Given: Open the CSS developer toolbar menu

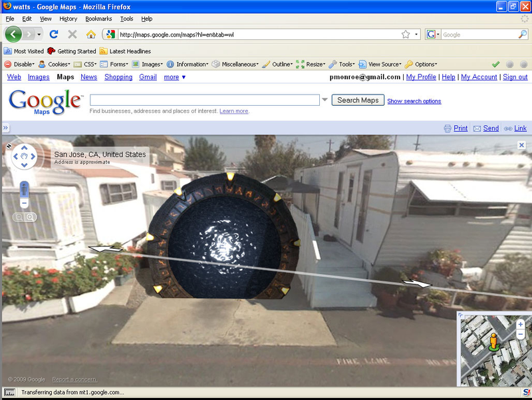Looking at the screenshot, I should pyautogui.click(x=85, y=64).
